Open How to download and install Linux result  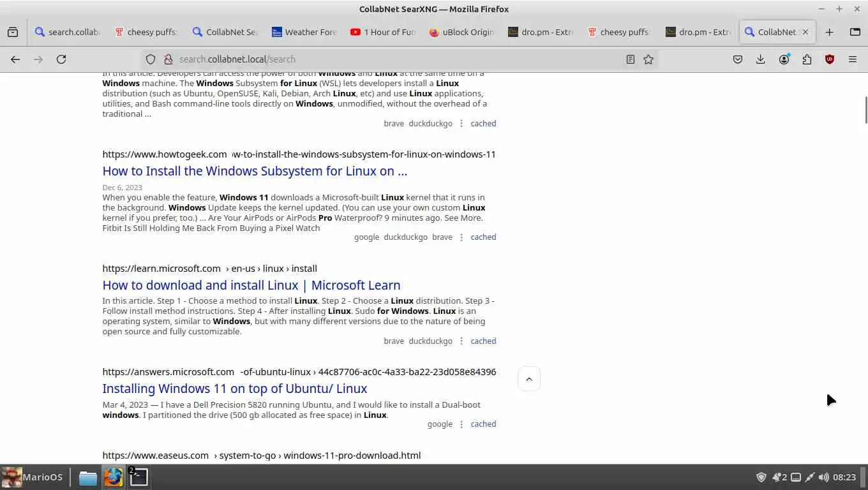click(251, 285)
